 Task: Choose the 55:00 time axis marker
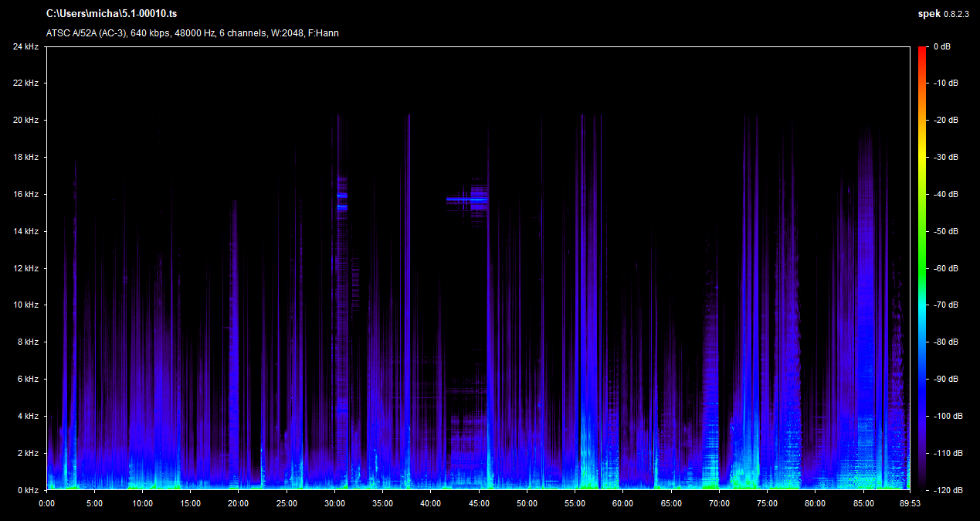[575, 503]
